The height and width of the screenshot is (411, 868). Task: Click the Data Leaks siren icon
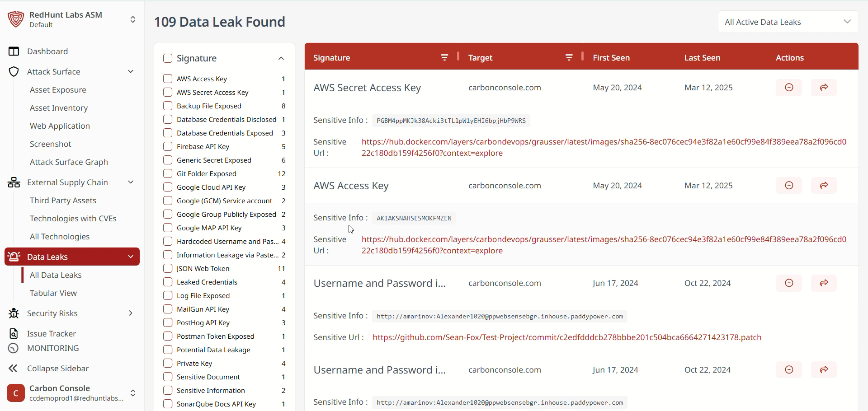coord(14,257)
